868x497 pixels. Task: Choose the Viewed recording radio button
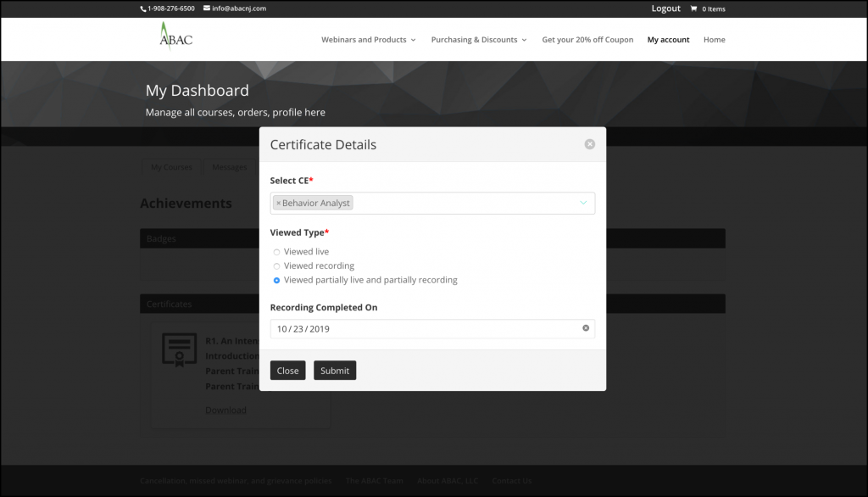point(276,266)
